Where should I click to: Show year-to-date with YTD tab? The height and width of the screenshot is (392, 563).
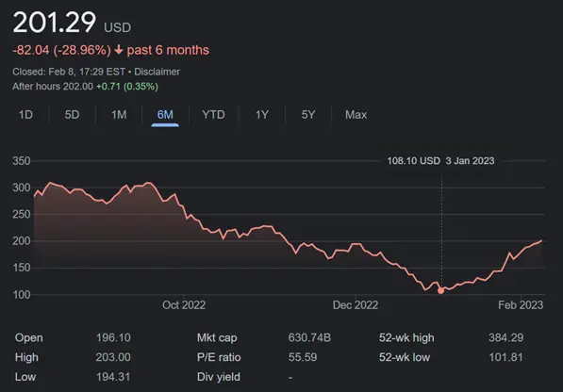click(x=213, y=115)
